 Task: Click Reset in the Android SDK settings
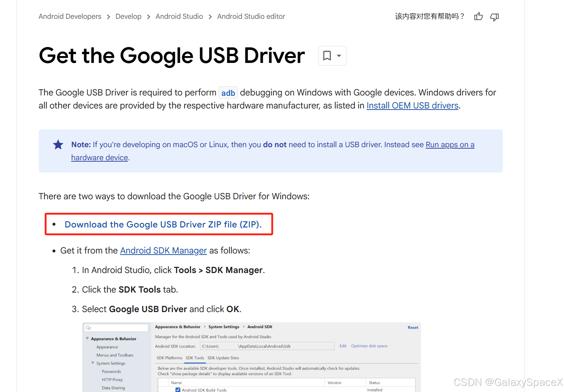(413, 328)
